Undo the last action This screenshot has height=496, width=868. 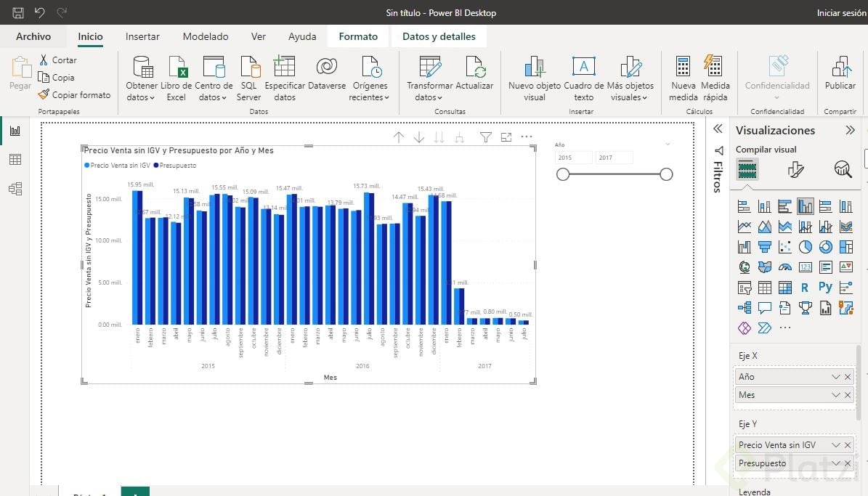(39, 12)
